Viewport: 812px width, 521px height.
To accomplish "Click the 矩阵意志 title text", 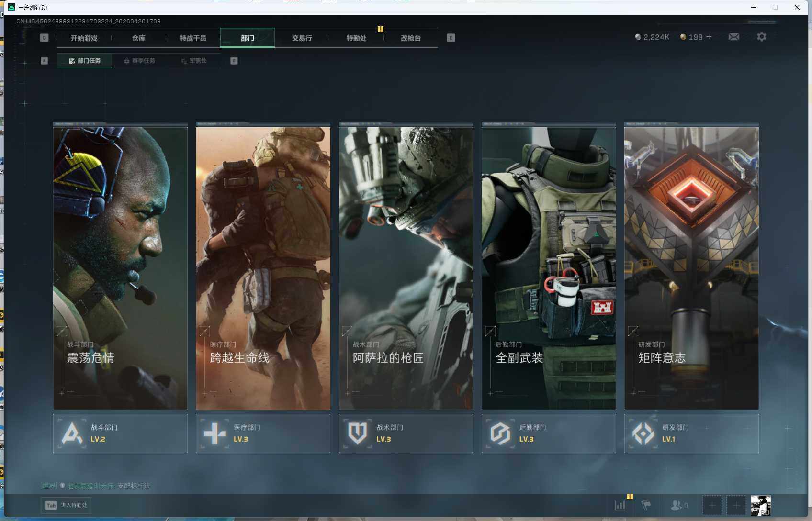I will 662,358.
